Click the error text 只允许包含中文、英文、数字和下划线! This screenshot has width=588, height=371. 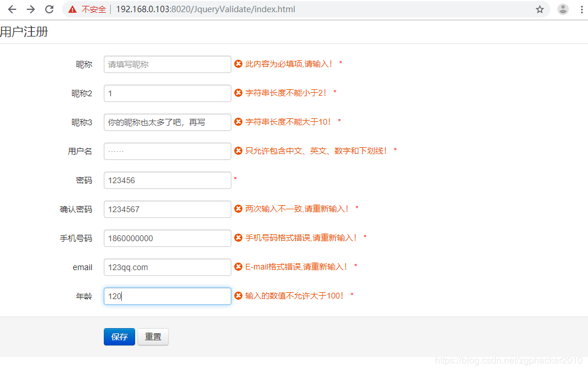click(x=316, y=151)
